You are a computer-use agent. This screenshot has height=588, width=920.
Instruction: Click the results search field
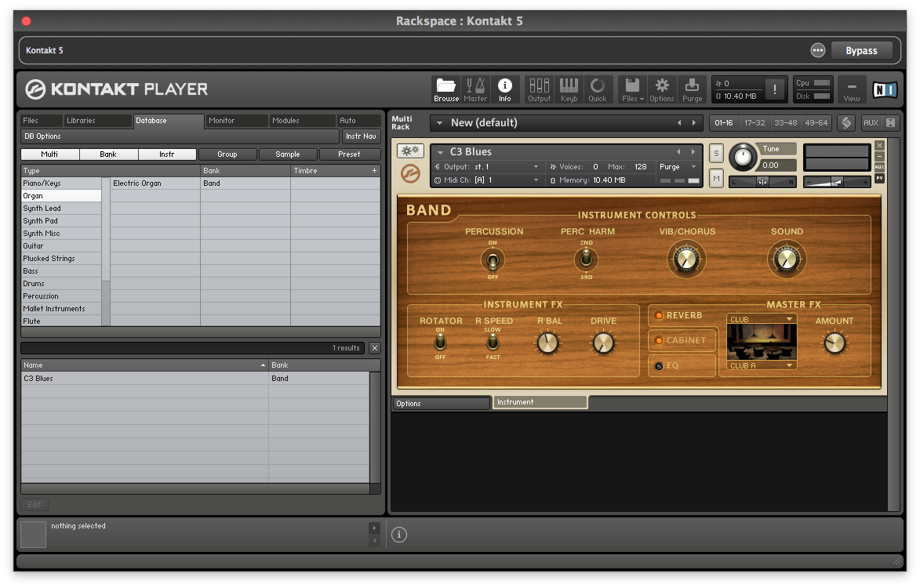click(x=193, y=348)
